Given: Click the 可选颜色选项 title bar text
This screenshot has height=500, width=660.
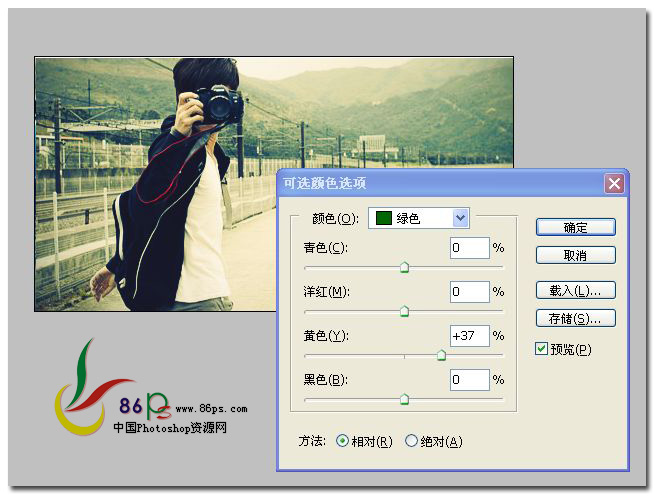Looking at the screenshot, I should click(x=324, y=183).
